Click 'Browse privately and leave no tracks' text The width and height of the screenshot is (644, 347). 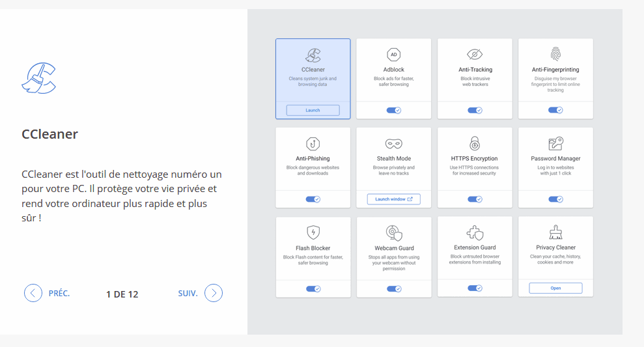pyautogui.click(x=393, y=171)
